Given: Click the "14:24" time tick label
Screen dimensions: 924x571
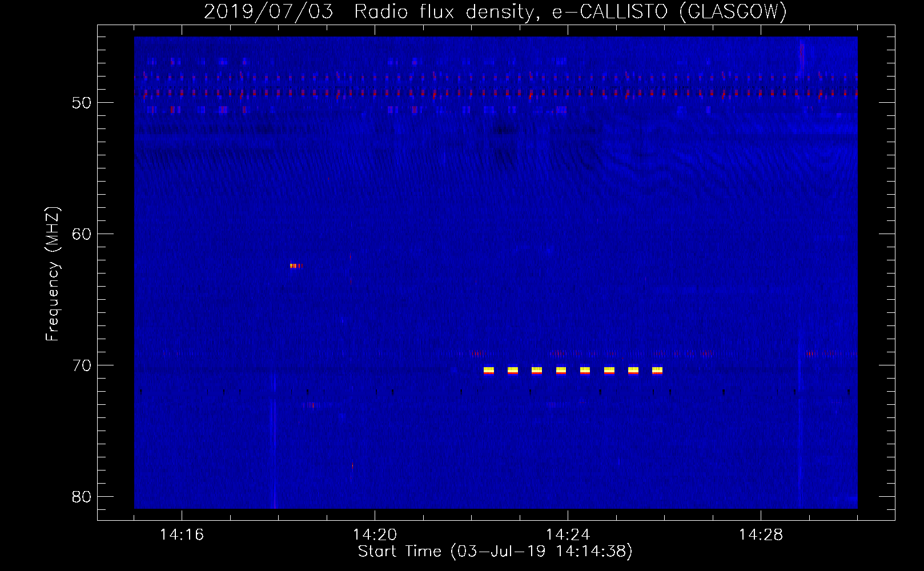Looking at the screenshot, I should (568, 534).
